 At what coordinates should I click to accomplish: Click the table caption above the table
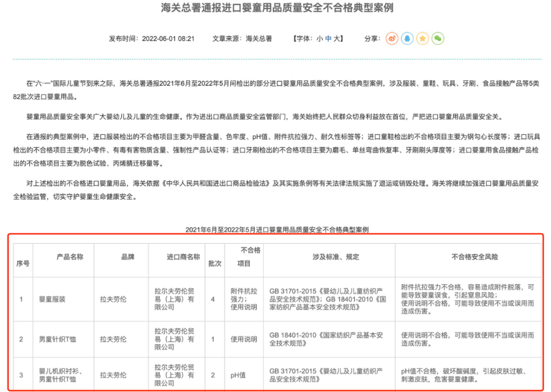[277, 230]
